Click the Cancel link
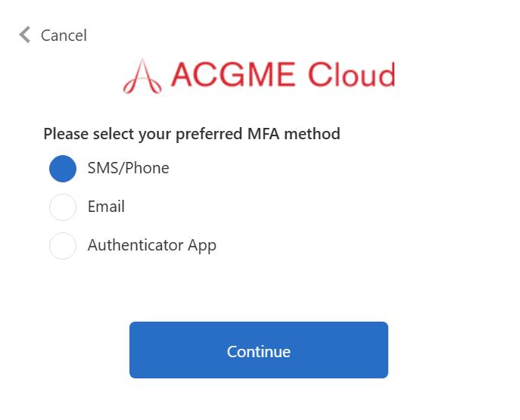520x420 pixels. (x=64, y=35)
